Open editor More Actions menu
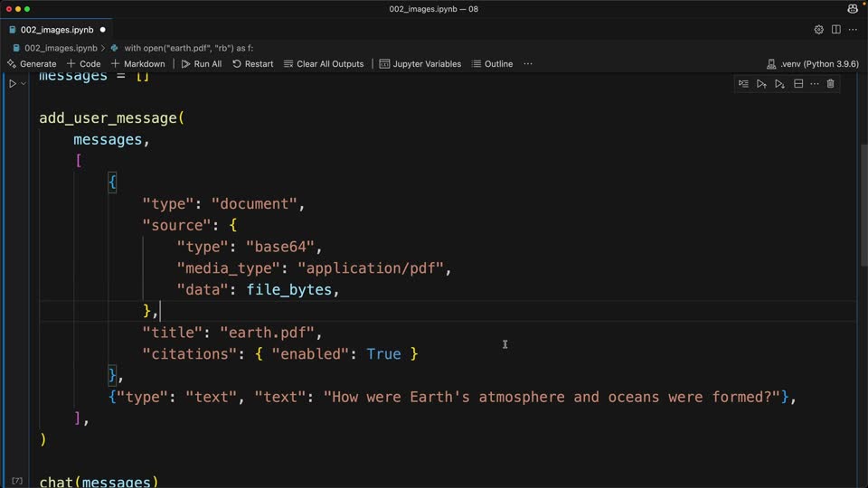Image resolution: width=868 pixels, height=488 pixels. tap(853, 30)
